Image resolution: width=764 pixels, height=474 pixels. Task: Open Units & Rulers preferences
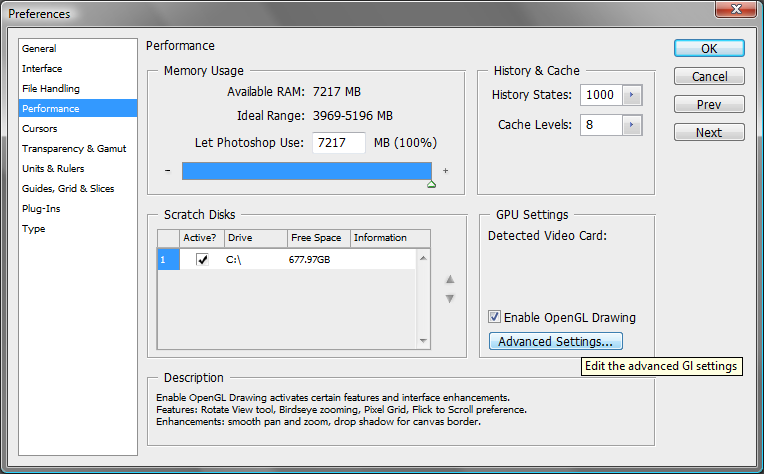point(78,169)
